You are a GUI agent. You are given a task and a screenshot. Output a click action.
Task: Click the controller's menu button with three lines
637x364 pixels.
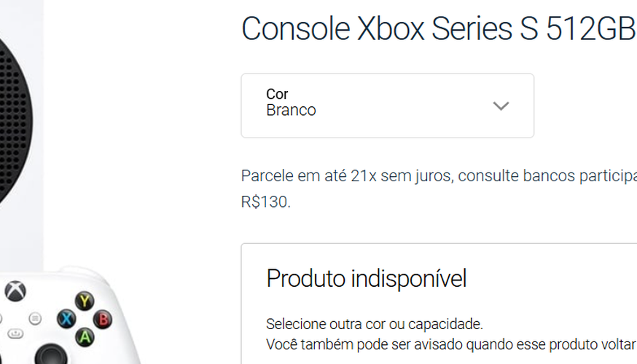[35, 318]
